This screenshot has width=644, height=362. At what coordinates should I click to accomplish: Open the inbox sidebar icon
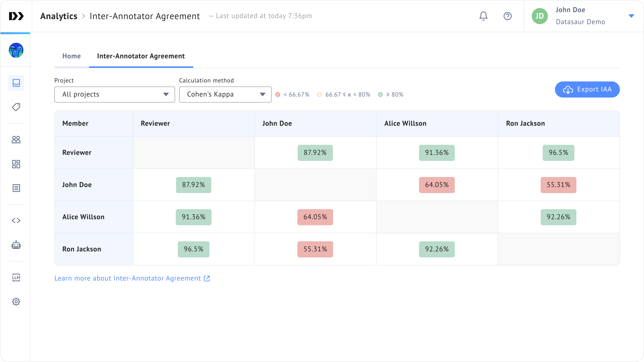16,83
